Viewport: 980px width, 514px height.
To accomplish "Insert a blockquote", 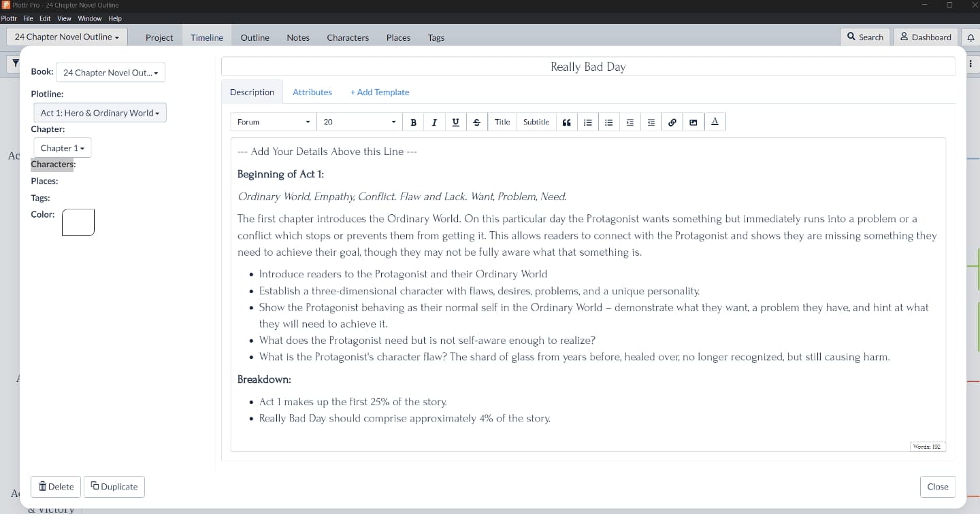I will click(566, 122).
